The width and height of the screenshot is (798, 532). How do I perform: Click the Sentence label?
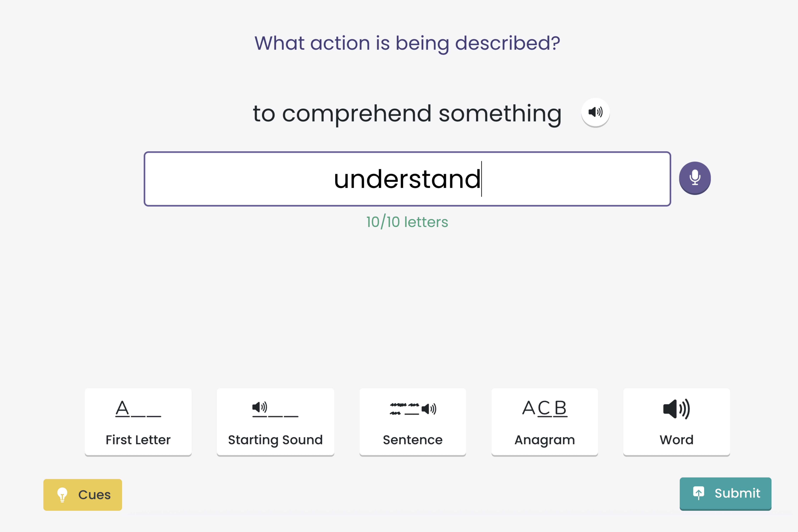(x=413, y=440)
